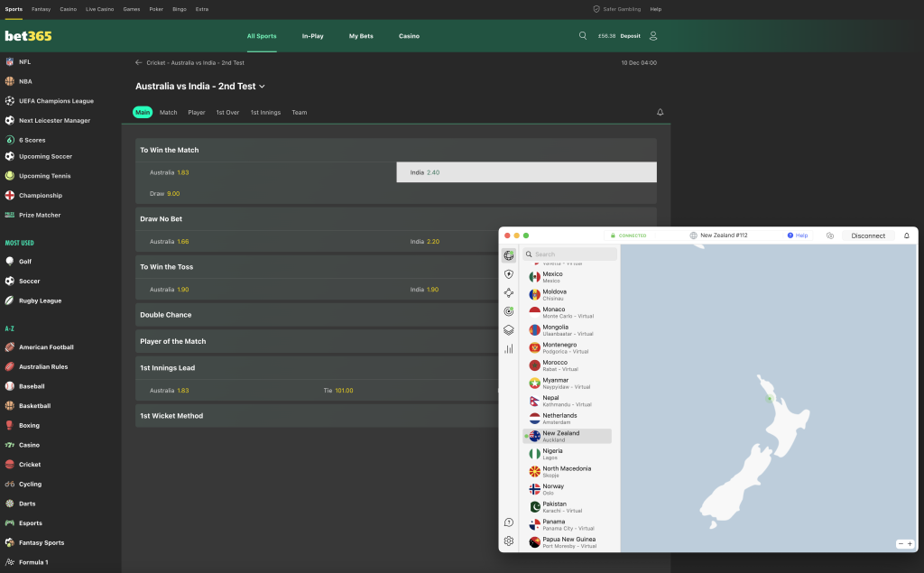The image size is (924, 573).
Task: Click the VPN country search field
Action: click(570, 254)
